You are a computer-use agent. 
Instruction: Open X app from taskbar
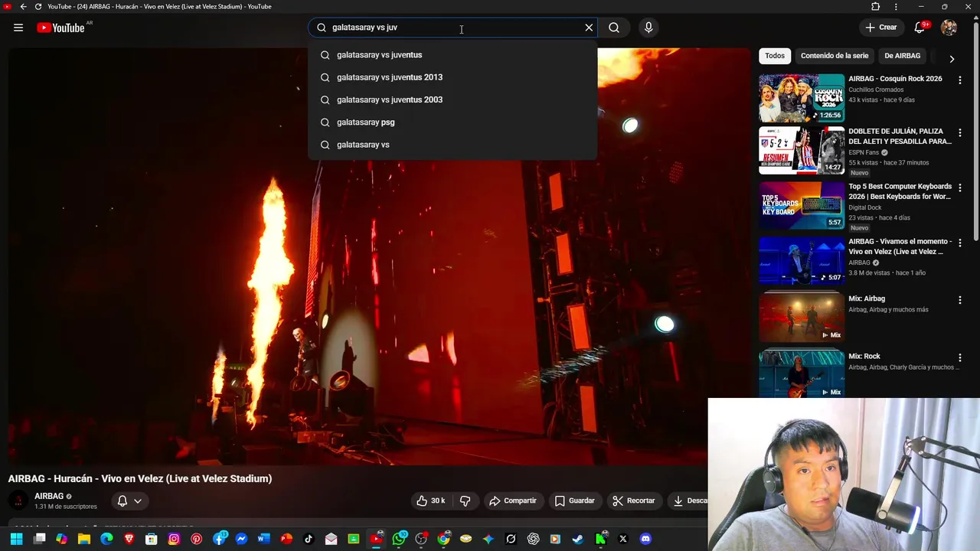pyautogui.click(x=623, y=539)
